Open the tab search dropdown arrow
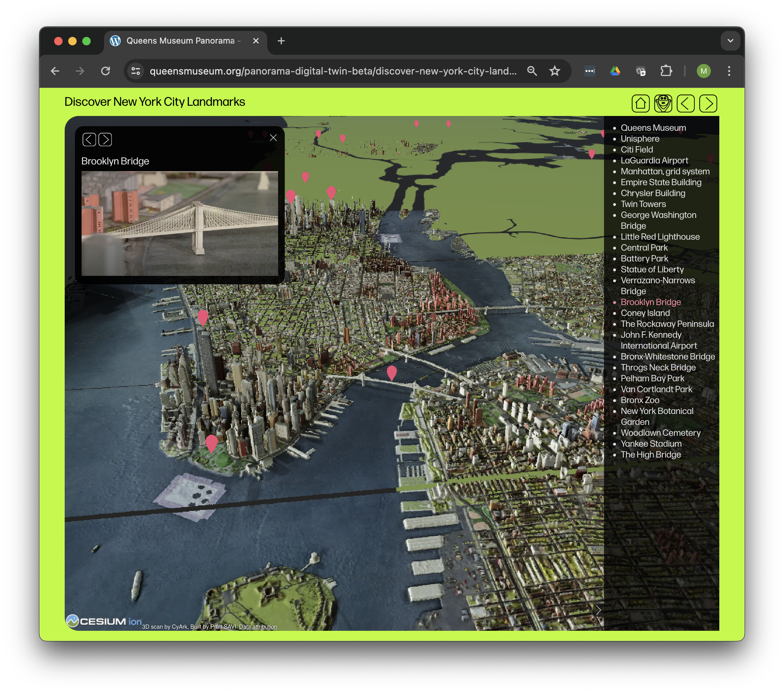Screen dimensions: 784x693 click(x=730, y=41)
